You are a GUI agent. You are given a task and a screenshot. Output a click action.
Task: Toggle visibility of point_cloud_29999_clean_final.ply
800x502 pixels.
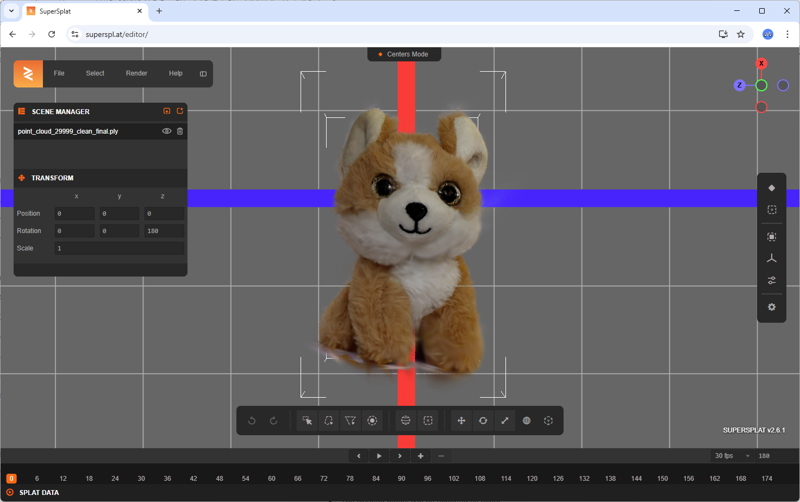tap(167, 131)
